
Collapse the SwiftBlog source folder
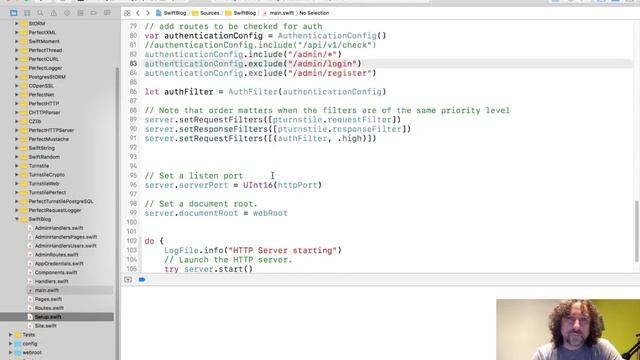pos(17,219)
